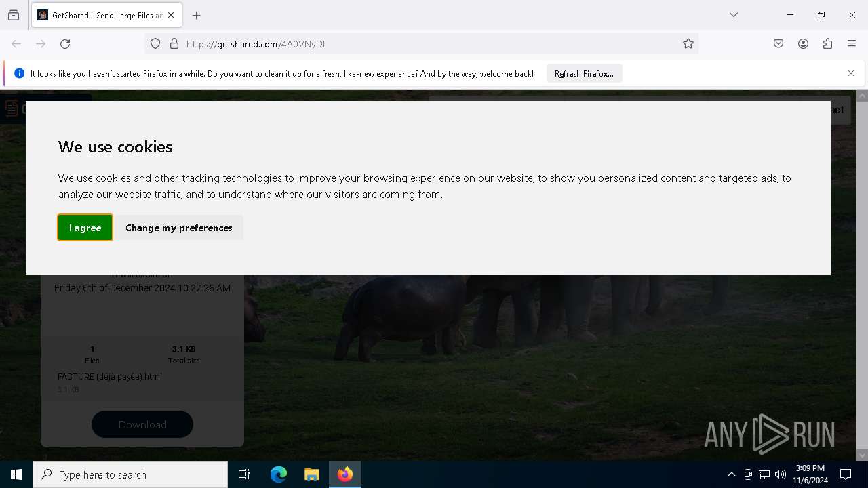Open the Firefox application menu
Screen dimensions: 868x488
(852, 44)
